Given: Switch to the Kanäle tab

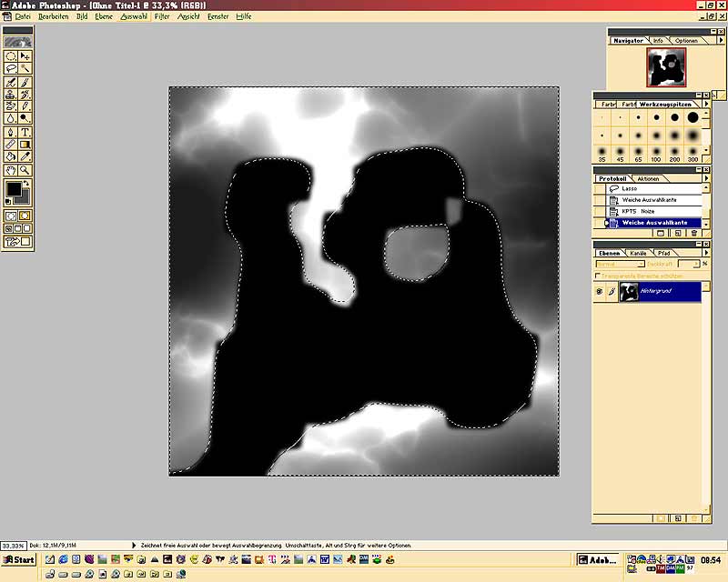Looking at the screenshot, I should (639, 253).
